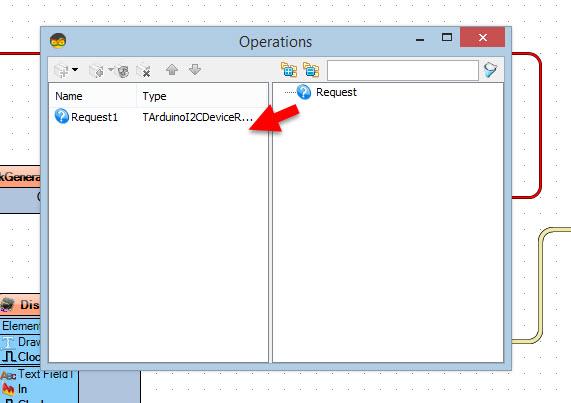Open the add operation dropdown arrow
Screen dimensions: 571x403
(75, 69)
